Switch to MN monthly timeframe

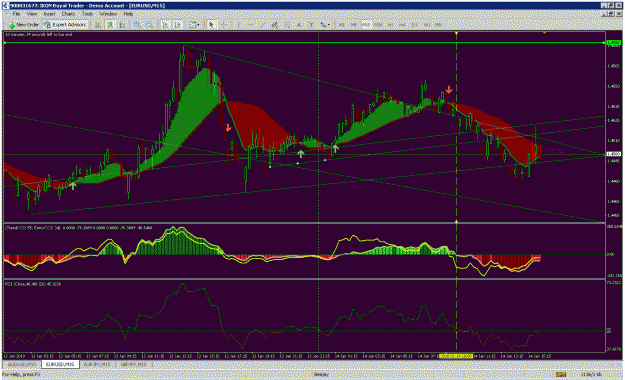tap(439, 25)
